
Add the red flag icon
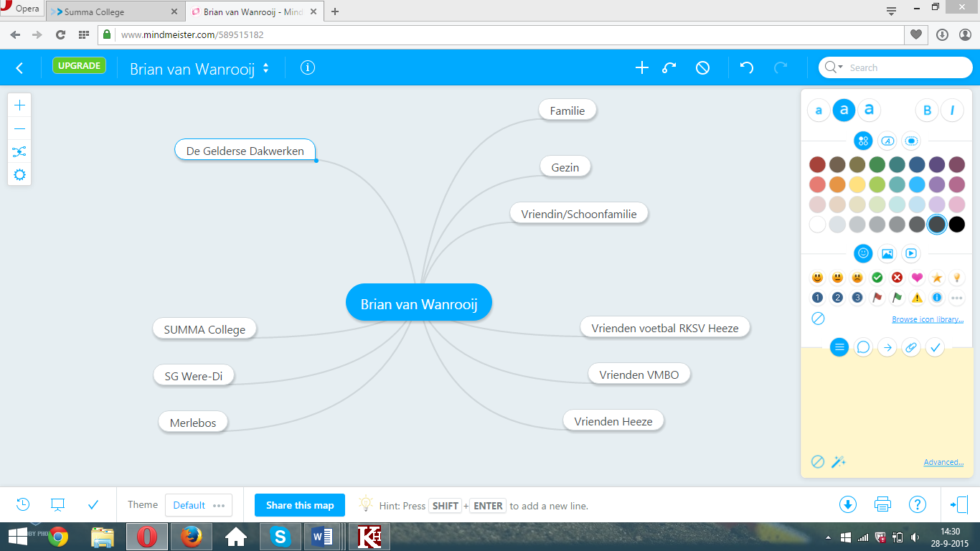(x=877, y=298)
